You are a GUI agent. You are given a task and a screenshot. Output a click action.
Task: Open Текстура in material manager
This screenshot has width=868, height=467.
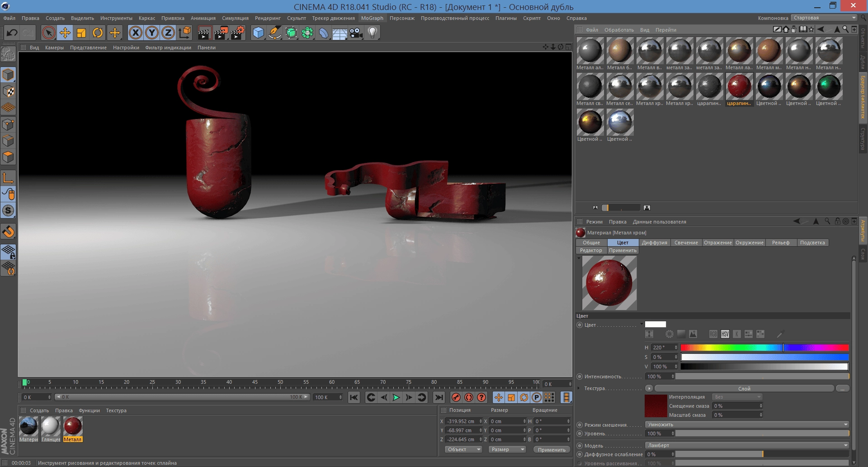tap(116, 410)
